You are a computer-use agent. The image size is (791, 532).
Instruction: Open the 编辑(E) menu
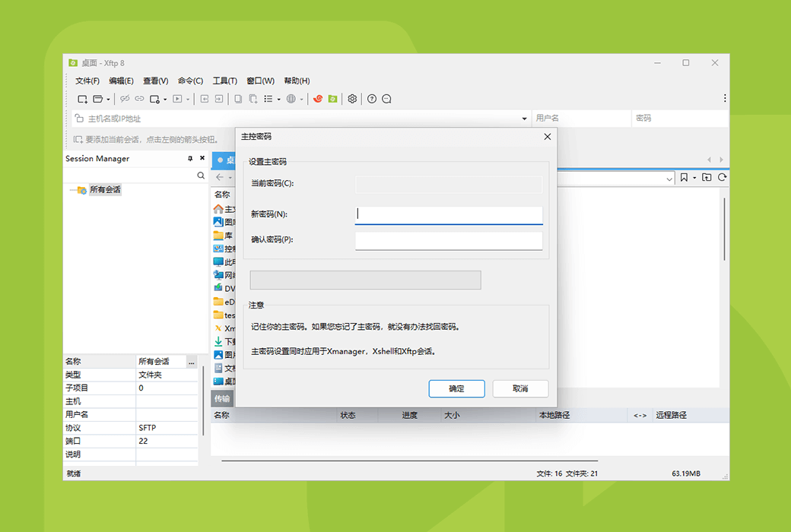(121, 81)
